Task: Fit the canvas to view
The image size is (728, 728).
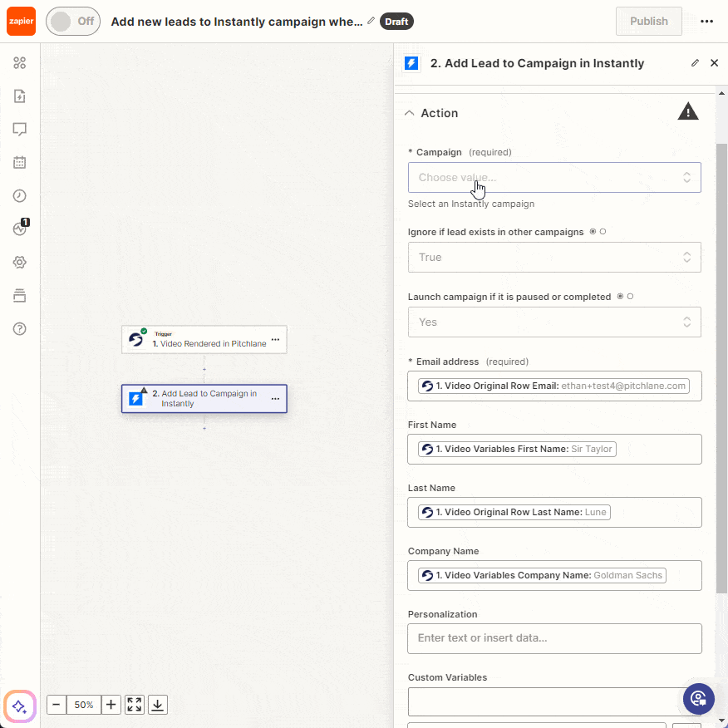Action: tap(135, 705)
